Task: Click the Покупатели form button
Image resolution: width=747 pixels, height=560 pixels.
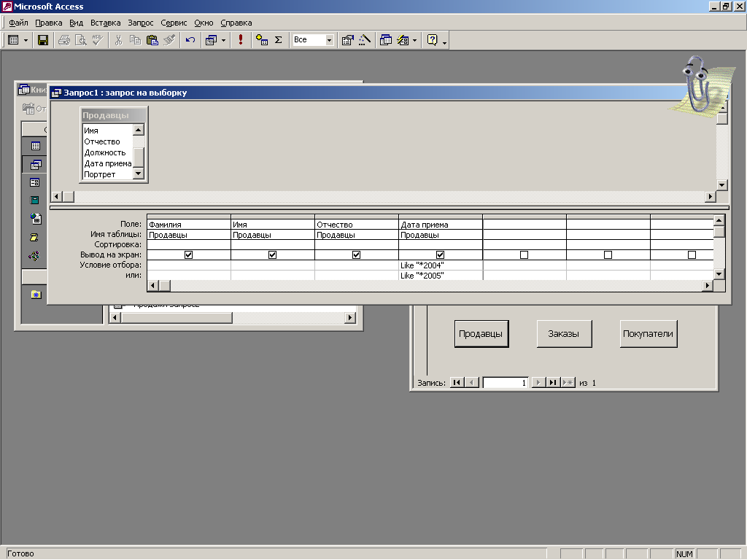Action: pos(648,334)
